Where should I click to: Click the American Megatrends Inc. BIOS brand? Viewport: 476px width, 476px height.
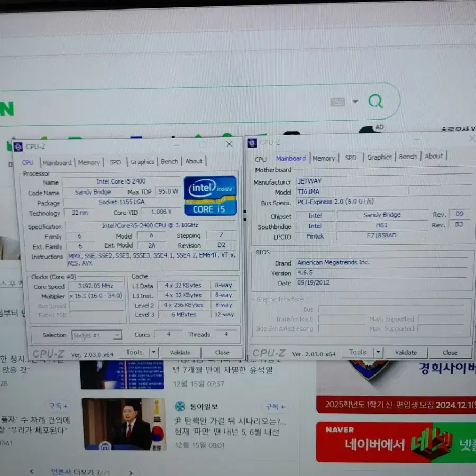pyautogui.click(x=381, y=262)
